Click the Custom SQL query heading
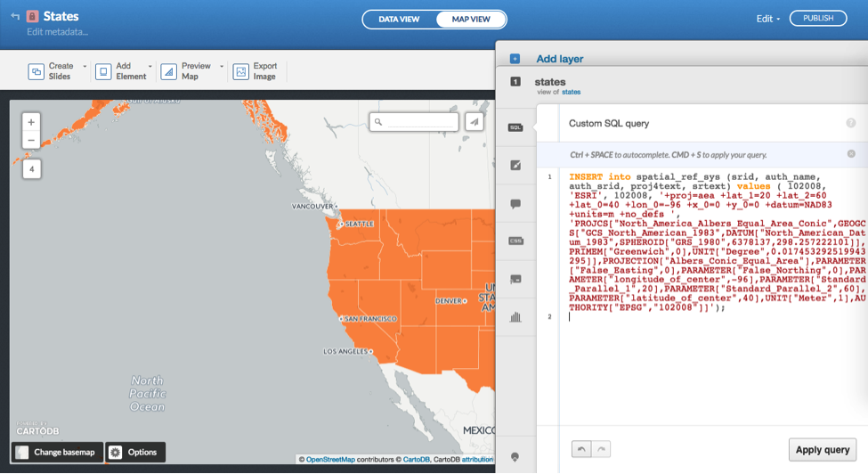This screenshot has width=868, height=474. pyautogui.click(x=609, y=123)
